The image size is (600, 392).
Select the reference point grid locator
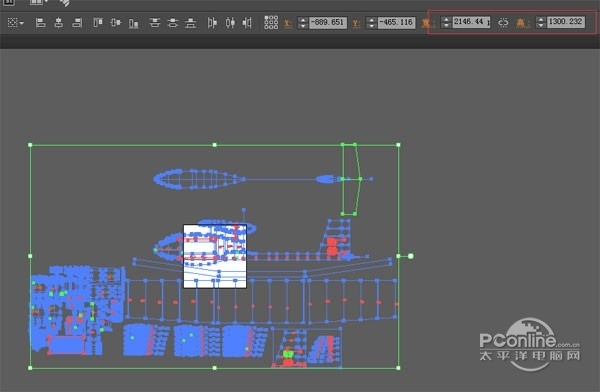[271, 23]
